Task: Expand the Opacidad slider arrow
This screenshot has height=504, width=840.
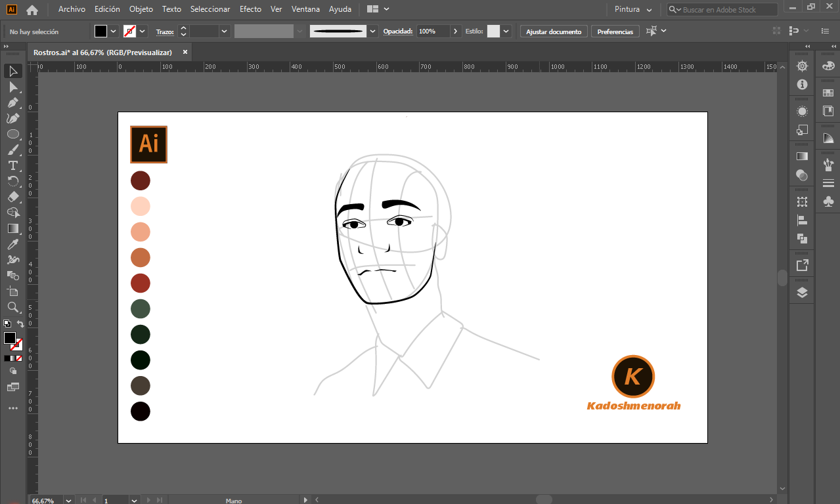Action: point(455,31)
